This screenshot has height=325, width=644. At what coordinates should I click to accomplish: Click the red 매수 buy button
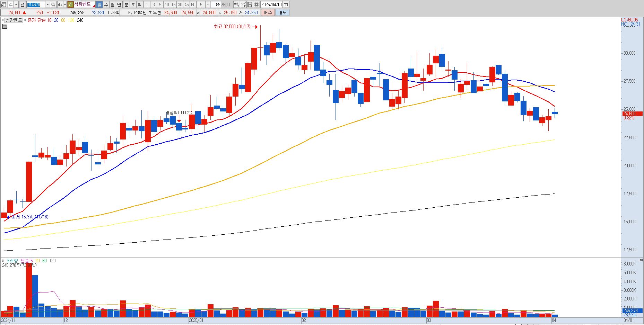coord(268,12)
